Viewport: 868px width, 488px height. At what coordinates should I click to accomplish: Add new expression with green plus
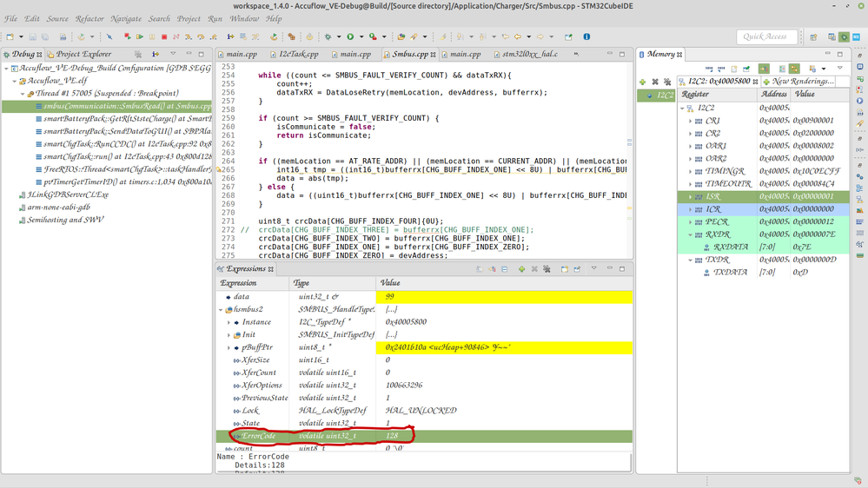(x=521, y=269)
